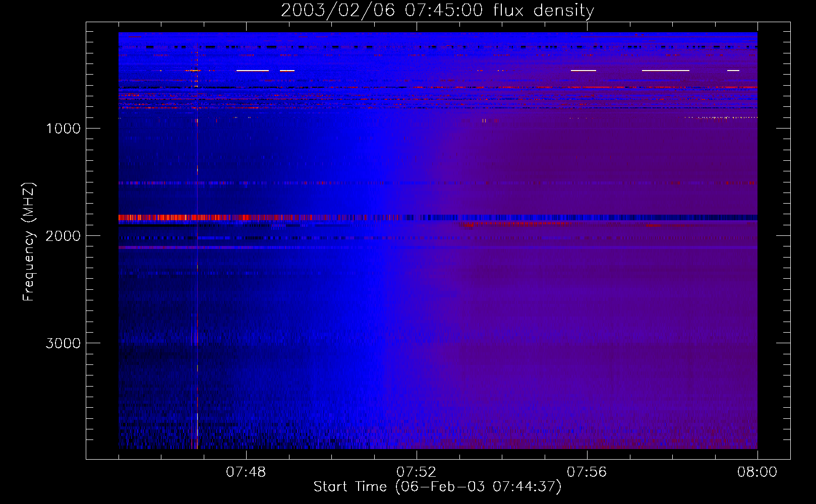This screenshot has width=816, height=504.
Task: Click the "Frequency (MHZ)" axis label
Action: click(x=29, y=242)
